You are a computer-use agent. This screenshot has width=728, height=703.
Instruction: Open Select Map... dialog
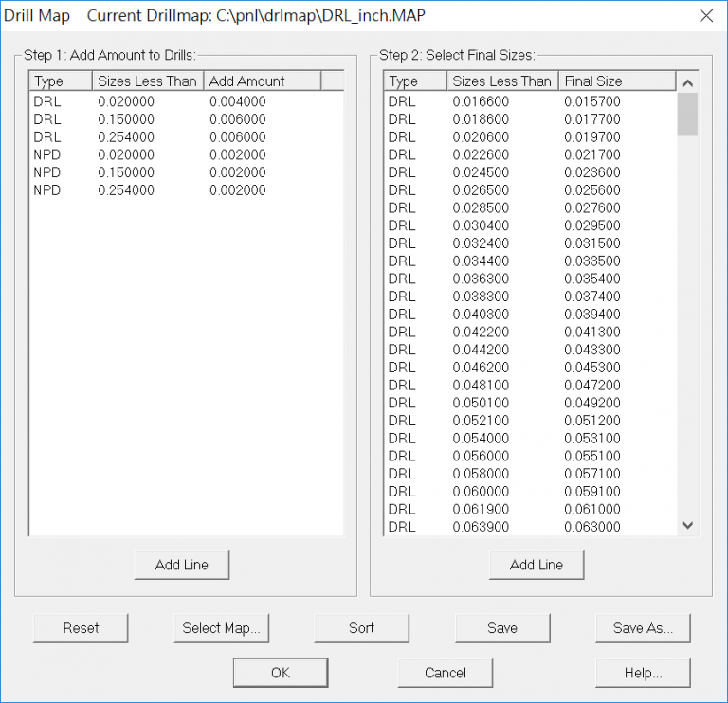point(222,628)
